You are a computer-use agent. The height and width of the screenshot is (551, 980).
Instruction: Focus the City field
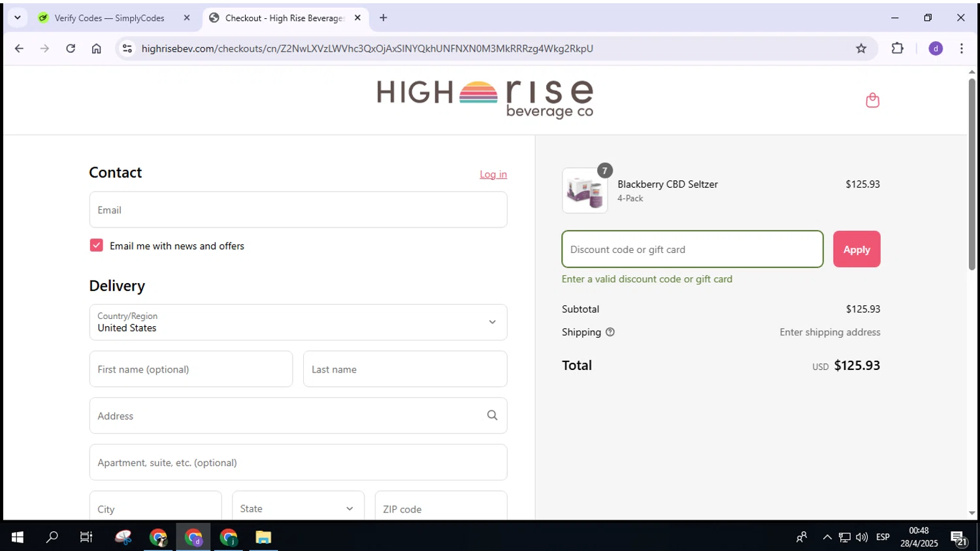(155, 509)
